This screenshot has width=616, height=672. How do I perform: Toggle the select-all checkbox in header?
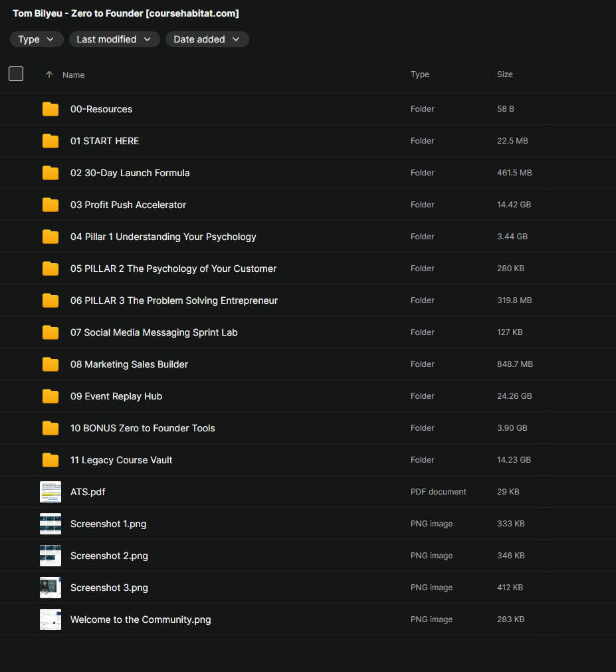[16, 74]
